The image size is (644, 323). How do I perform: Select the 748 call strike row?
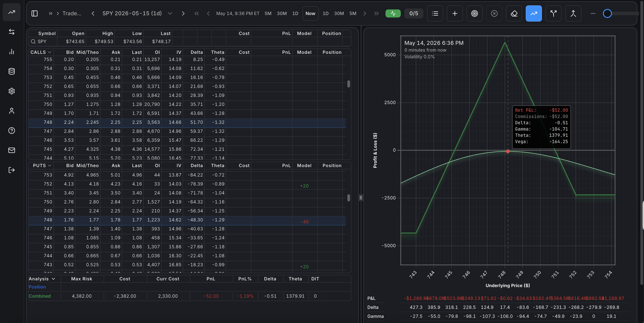click(x=187, y=122)
